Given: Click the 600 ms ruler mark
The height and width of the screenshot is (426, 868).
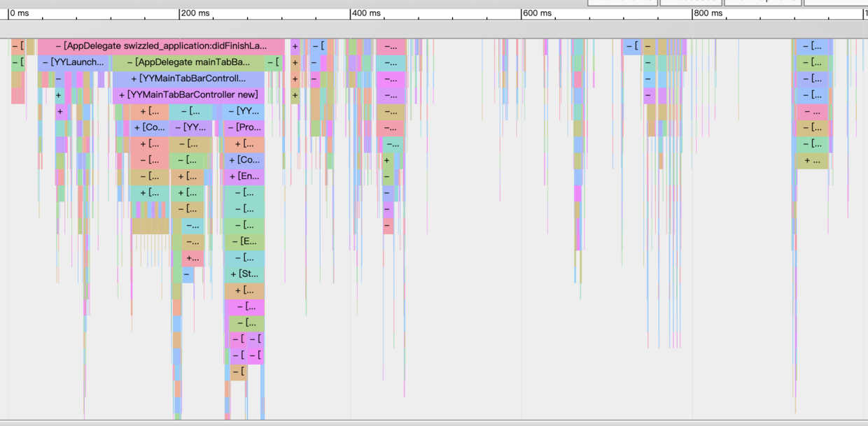Looking at the screenshot, I should (537, 13).
